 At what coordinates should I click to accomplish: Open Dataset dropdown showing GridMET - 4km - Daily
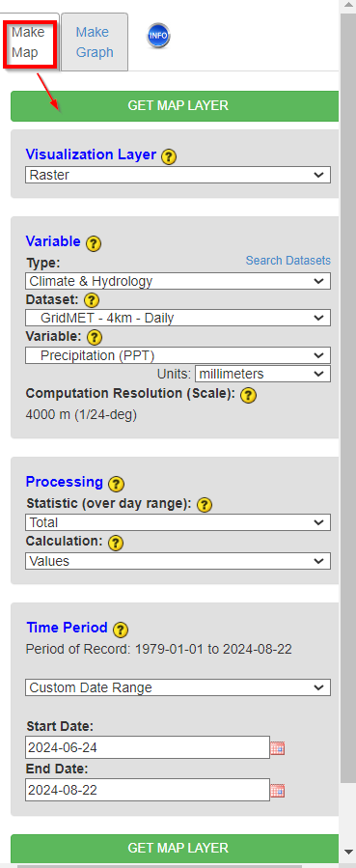tap(178, 319)
